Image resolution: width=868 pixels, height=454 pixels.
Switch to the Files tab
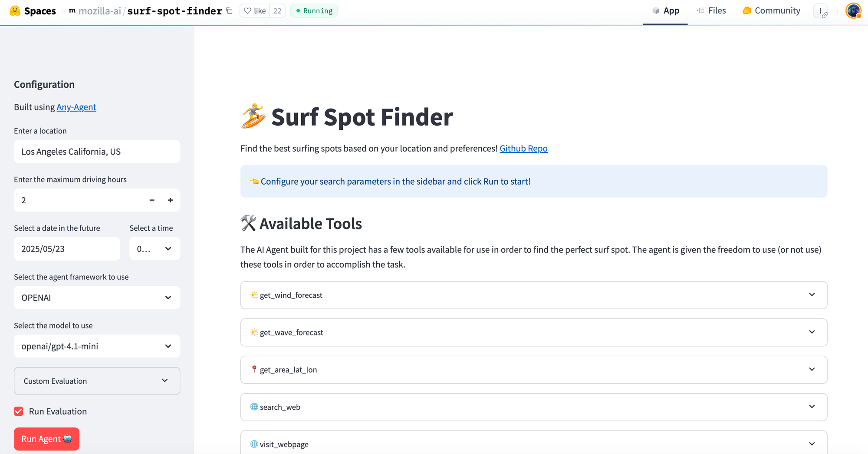711,11
